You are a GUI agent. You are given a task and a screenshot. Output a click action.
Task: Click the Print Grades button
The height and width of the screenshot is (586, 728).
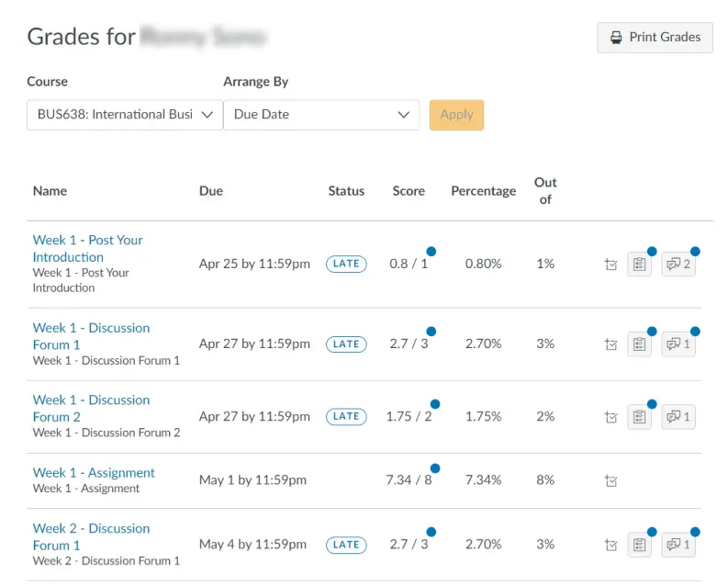pyautogui.click(x=655, y=38)
